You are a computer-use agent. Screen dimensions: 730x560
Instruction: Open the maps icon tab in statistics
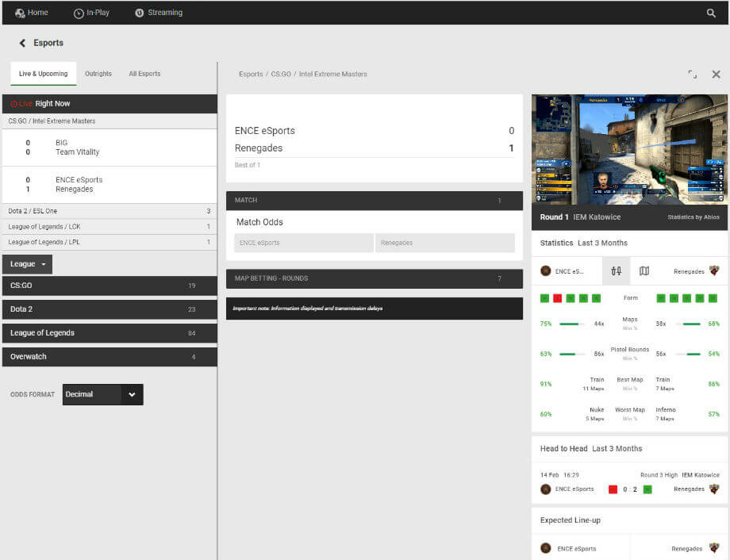point(644,271)
